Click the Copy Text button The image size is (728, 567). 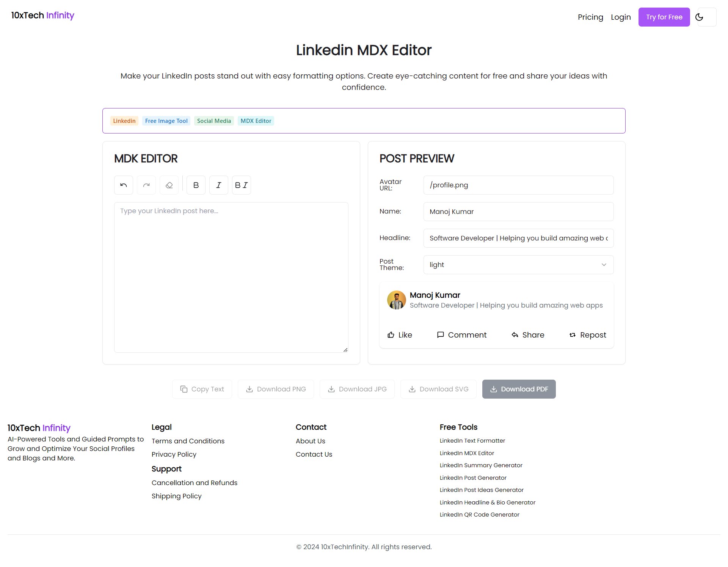coord(202,389)
